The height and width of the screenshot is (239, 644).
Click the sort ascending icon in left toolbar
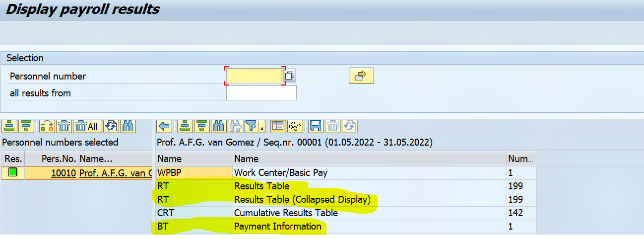tap(10, 126)
